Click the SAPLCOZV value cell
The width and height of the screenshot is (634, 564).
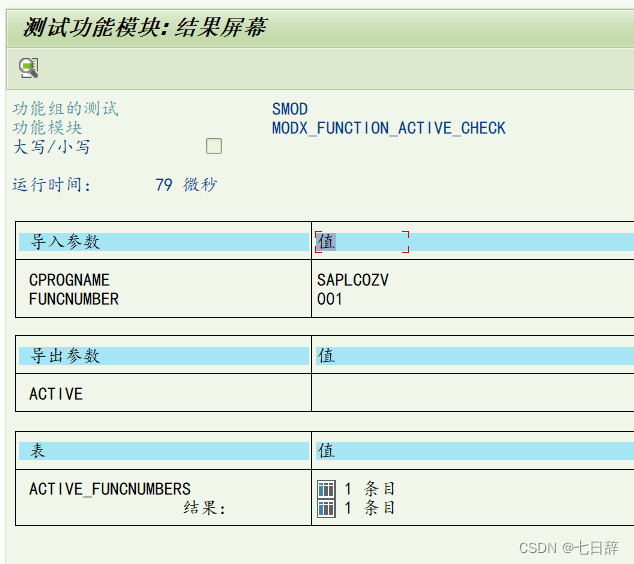353,280
